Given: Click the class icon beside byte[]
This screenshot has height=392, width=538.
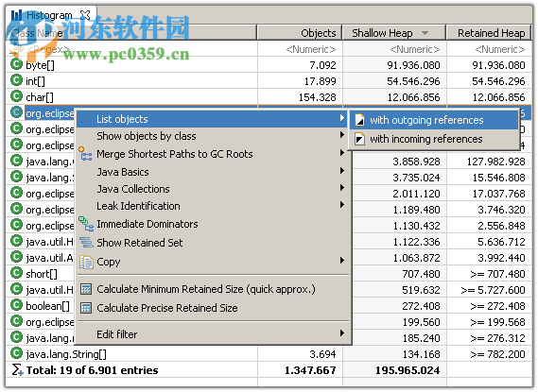Looking at the screenshot, I should tap(16, 64).
